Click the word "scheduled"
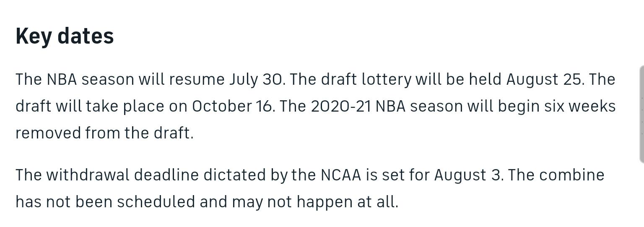The height and width of the screenshot is (227, 644). pos(156,202)
